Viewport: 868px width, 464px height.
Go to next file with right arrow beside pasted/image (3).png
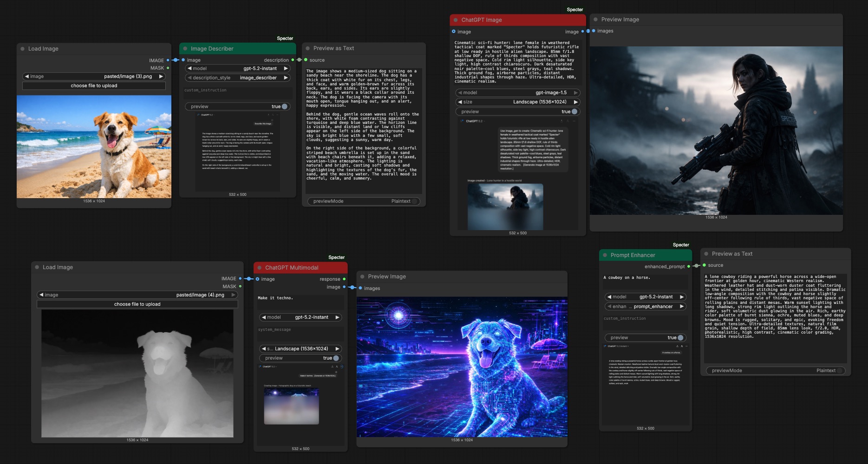pyautogui.click(x=161, y=77)
